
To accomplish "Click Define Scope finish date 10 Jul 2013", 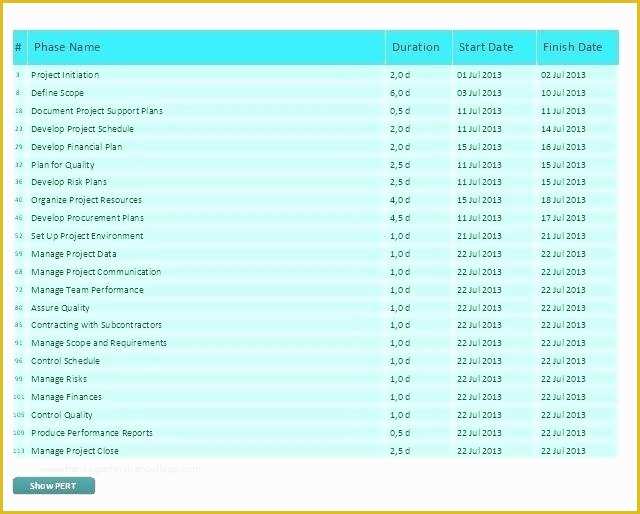I will click(563, 93).
